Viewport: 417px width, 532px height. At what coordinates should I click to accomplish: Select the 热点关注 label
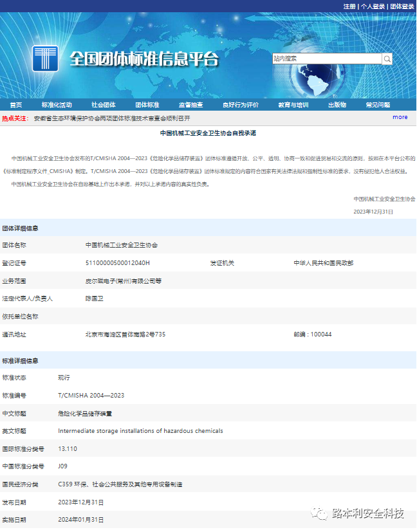click(x=15, y=118)
